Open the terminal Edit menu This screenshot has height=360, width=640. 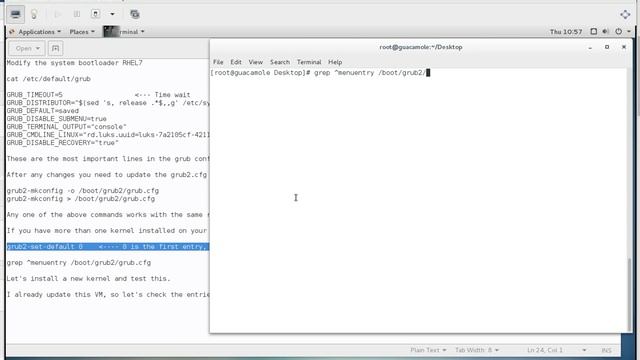pos(236,62)
